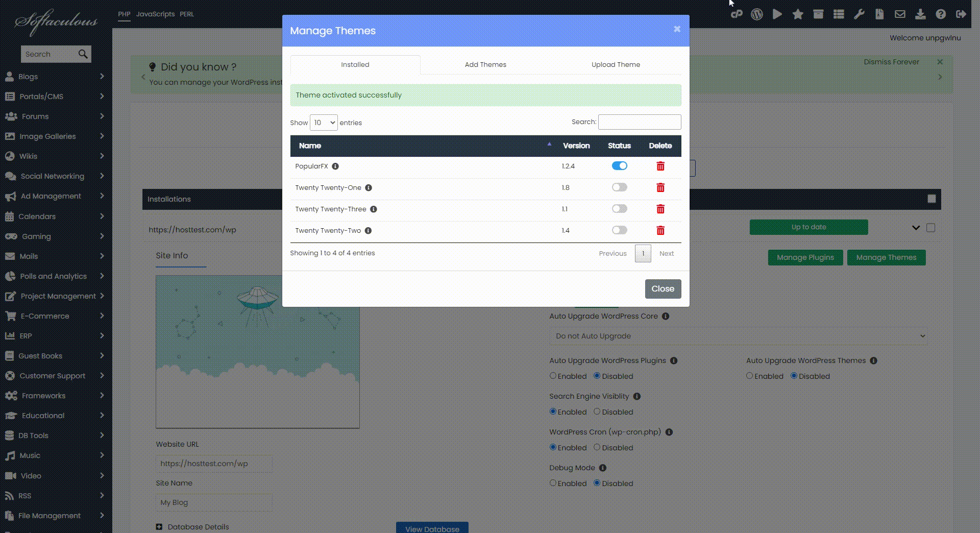Select Enabled for Debug Mode
Viewport: 980px width, 533px height.
pos(553,483)
